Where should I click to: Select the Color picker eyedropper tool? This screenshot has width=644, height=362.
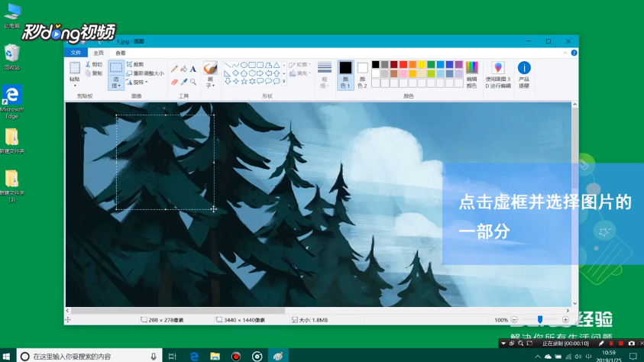pyautogui.click(x=183, y=82)
